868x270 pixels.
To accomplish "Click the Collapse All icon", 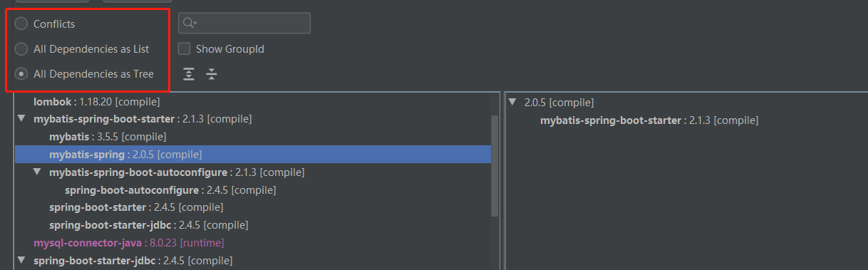I will point(212,74).
